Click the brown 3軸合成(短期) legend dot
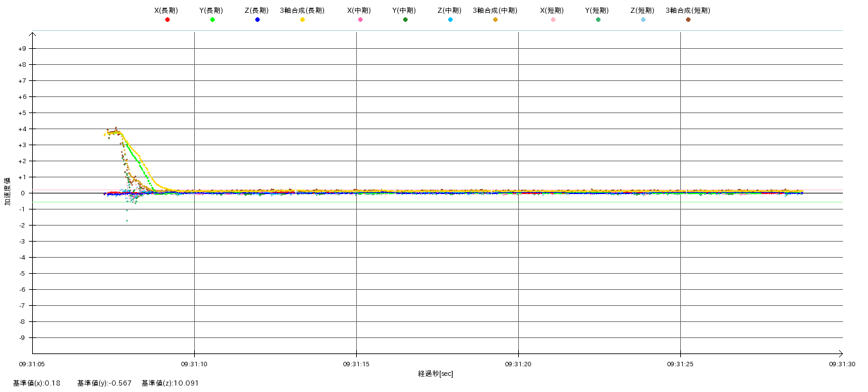This screenshot has height=392, width=868. [688, 20]
